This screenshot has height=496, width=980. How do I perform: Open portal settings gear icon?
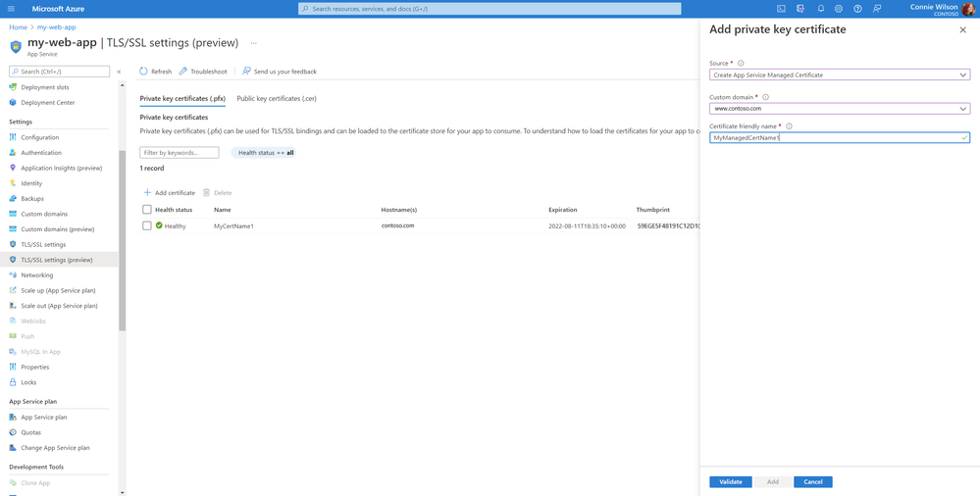[839, 9]
